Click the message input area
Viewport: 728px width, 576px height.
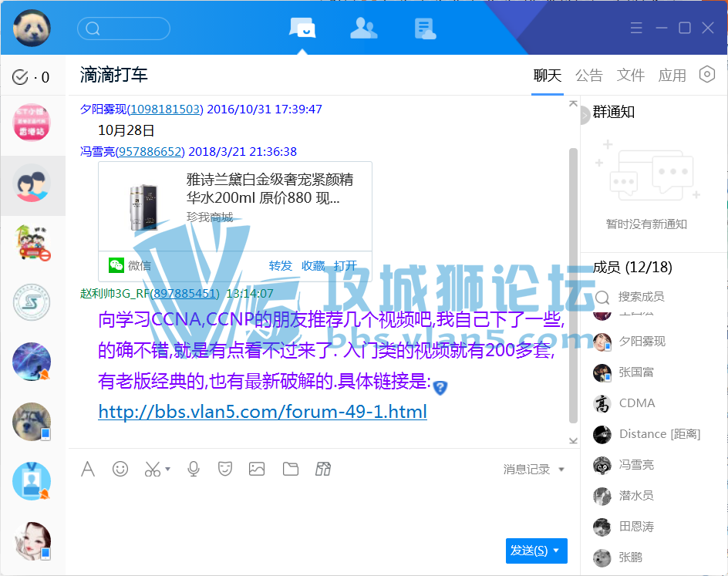[324, 508]
